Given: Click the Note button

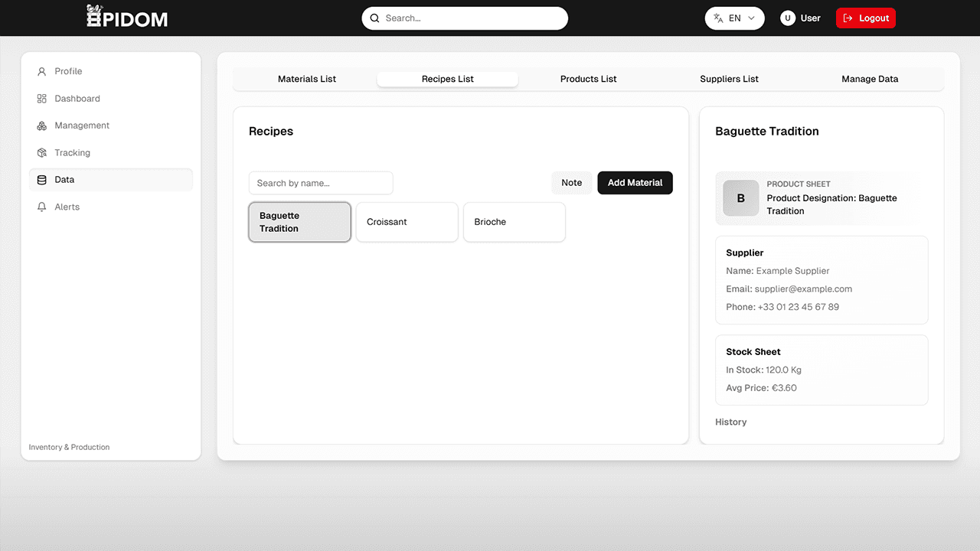Looking at the screenshot, I should [571, 183].
